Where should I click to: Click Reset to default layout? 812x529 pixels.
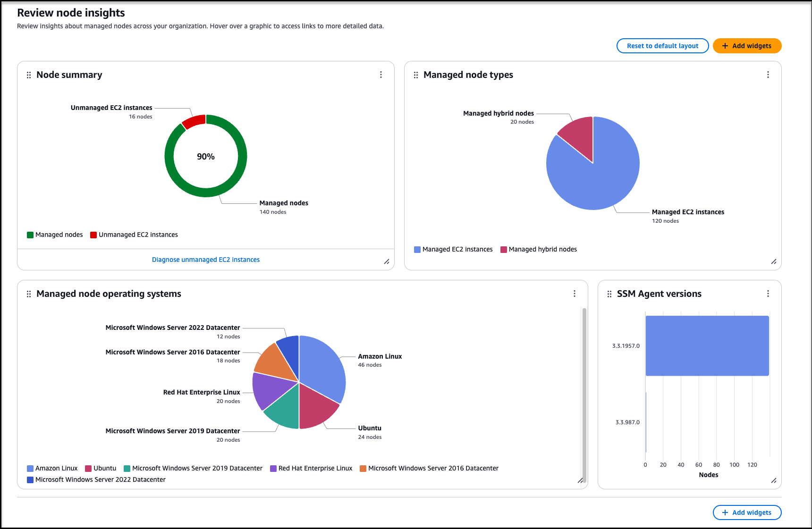tap(662, 46)
